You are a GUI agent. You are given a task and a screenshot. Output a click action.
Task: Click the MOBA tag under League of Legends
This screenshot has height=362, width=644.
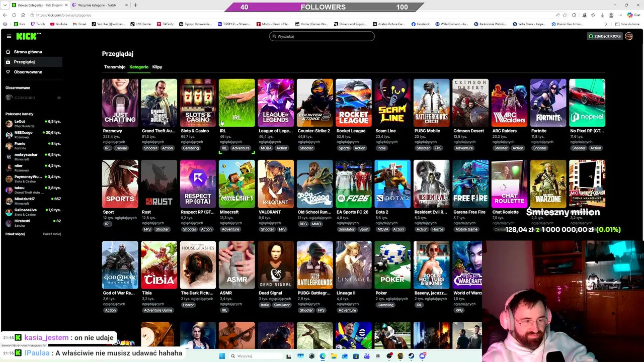pos(266,148)
